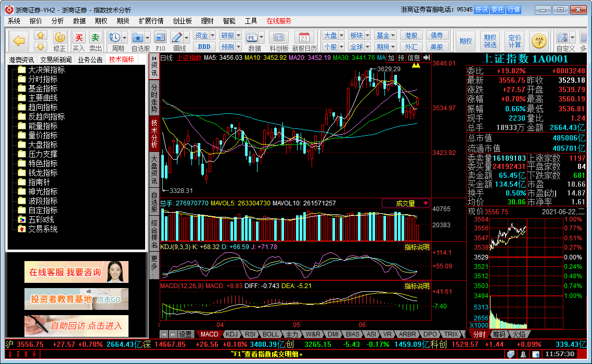
Task: Switch to the 筹码 tab
Action: click(x=499, y=334)
